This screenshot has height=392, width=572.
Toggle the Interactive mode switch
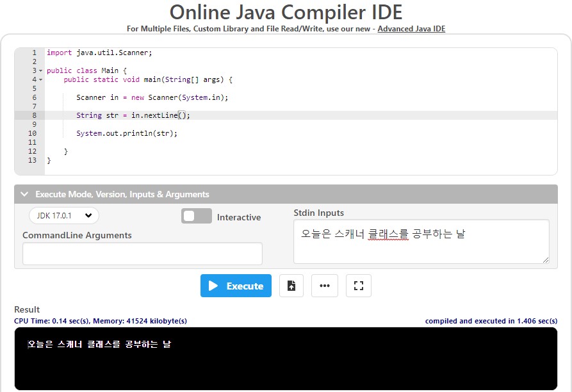197,216
